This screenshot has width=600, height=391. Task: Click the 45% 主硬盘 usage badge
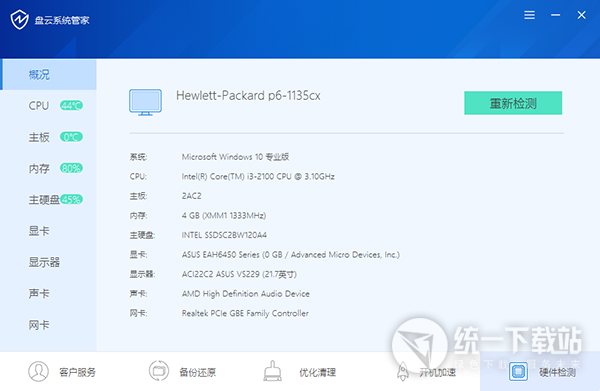click(71, 200)
